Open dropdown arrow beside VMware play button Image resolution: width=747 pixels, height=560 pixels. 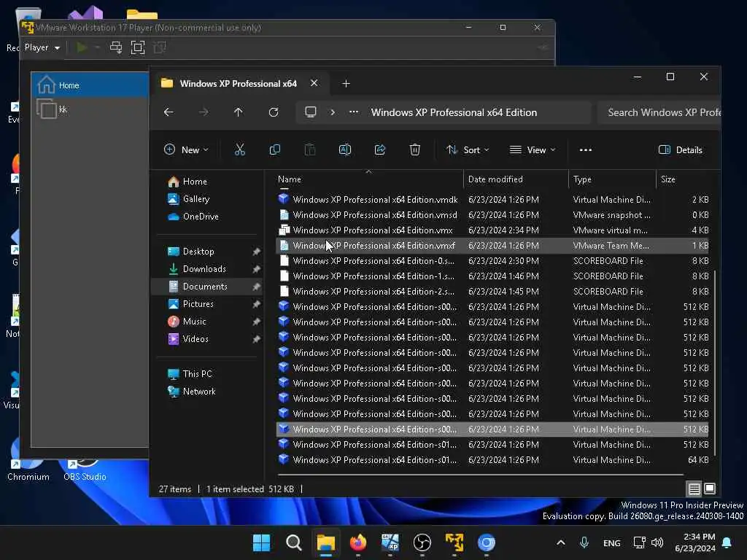pyautogui.click(x=97, y=47)
